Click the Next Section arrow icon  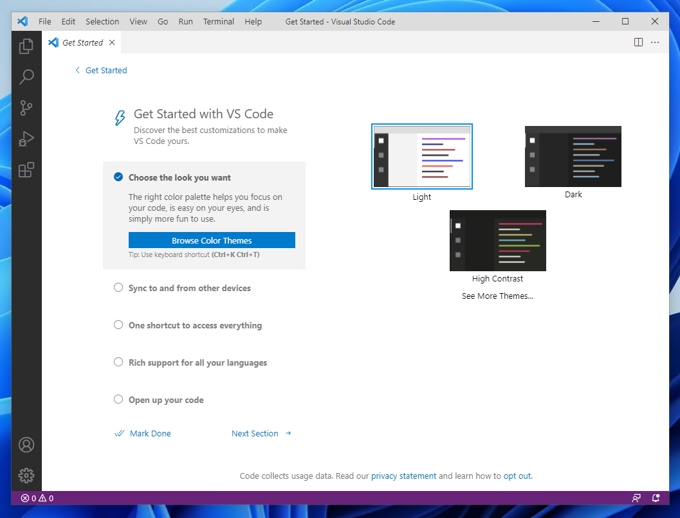pyautogui.click(x=288, y=433)
